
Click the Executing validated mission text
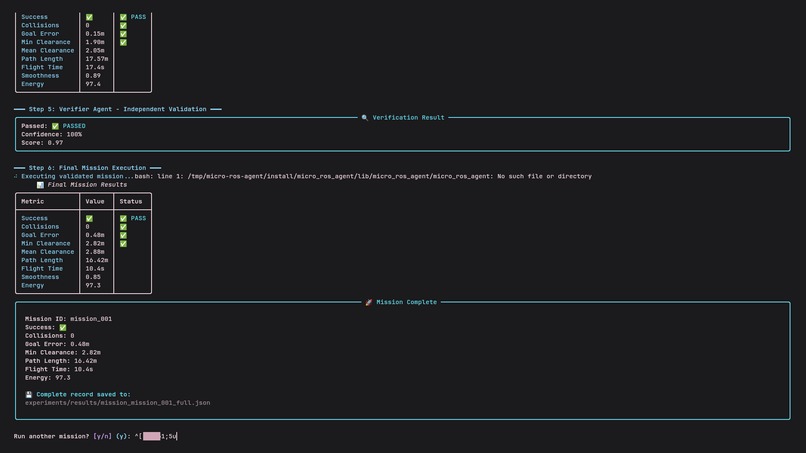78,176
